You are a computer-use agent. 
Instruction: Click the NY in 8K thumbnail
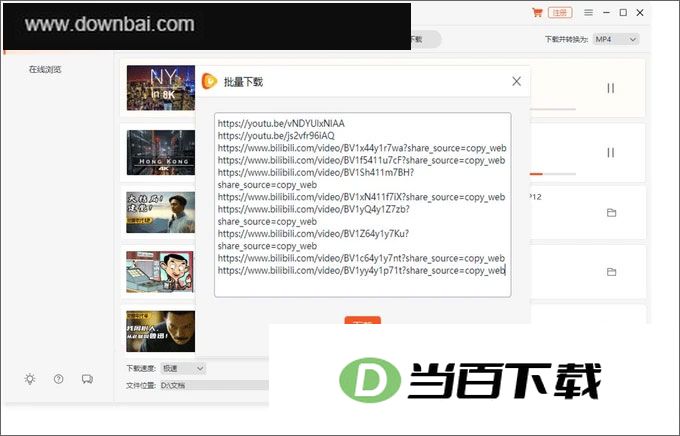[x=160, y=88]
